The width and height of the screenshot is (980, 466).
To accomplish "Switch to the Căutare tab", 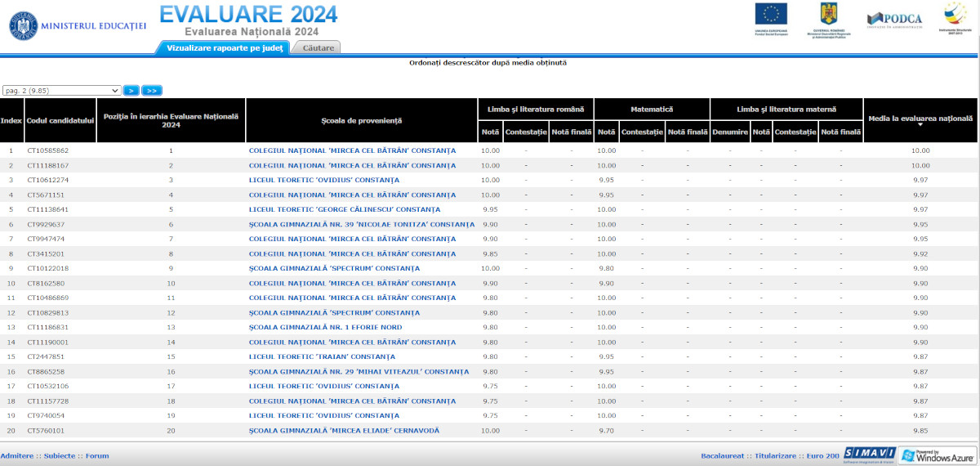I will tap(318, 47).
